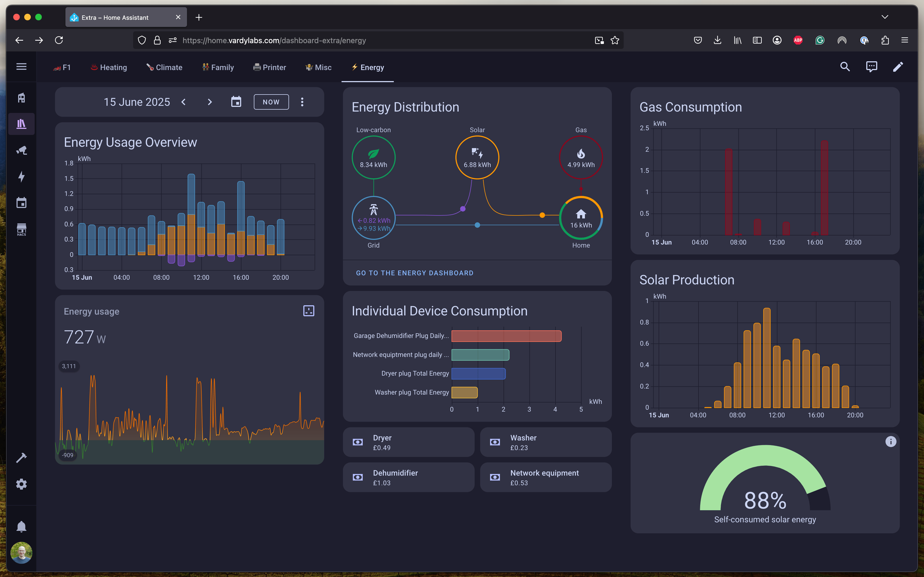Open the calendar sidebar icon

[x=21, y=203]
